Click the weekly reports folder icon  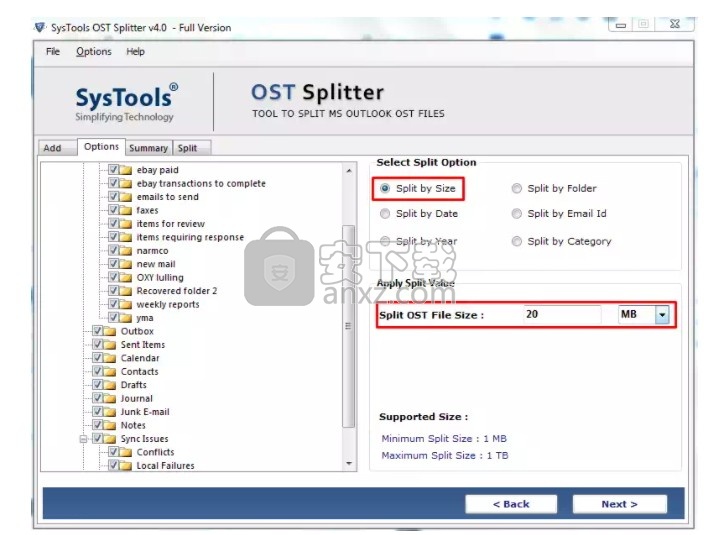pos(126,304)
